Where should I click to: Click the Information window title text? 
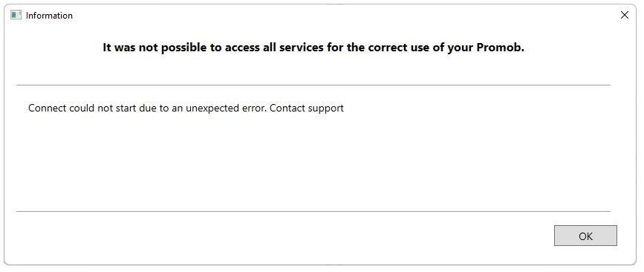tap(49, 16)
